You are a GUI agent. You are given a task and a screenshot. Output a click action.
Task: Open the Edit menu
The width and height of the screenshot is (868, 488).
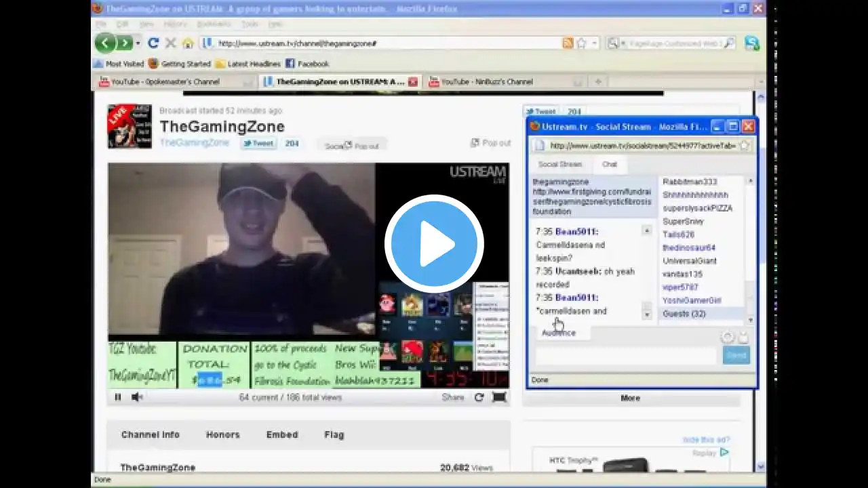pos(123,24)
